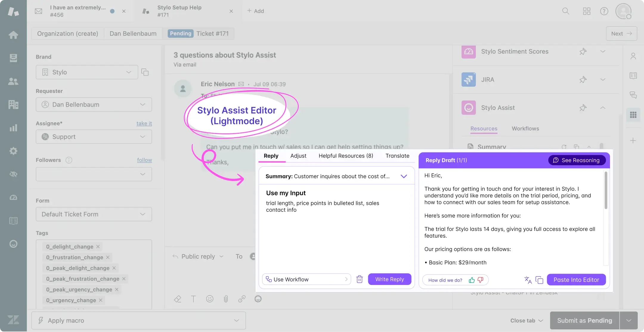This screenshot has width=644, height=332.
Task: Open Admin gear icon in sidebar
Action: [13, 151]
